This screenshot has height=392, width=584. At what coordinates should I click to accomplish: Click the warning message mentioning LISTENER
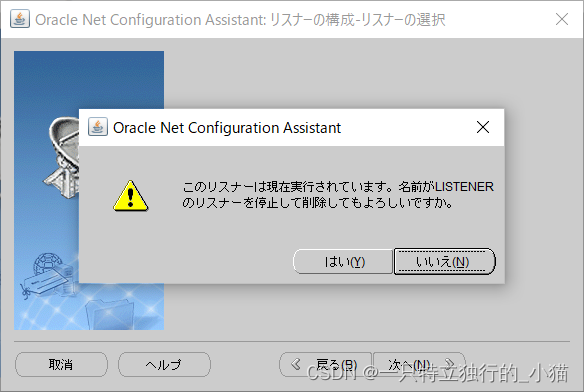pos(338,195)
